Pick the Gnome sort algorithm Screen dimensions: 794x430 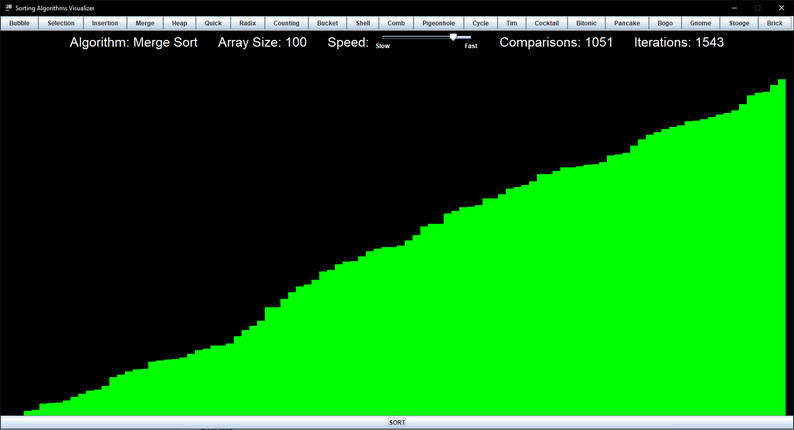tap(701, 23)
